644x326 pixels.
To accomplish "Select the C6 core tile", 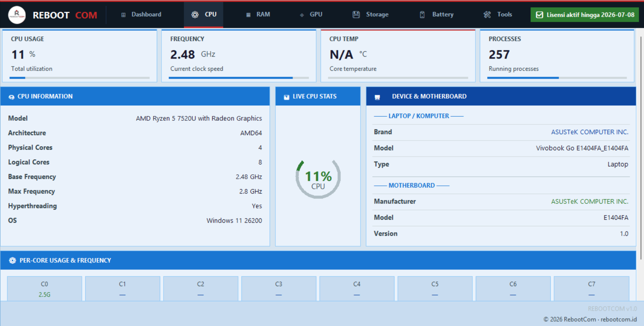I will (x=513, y=288).
